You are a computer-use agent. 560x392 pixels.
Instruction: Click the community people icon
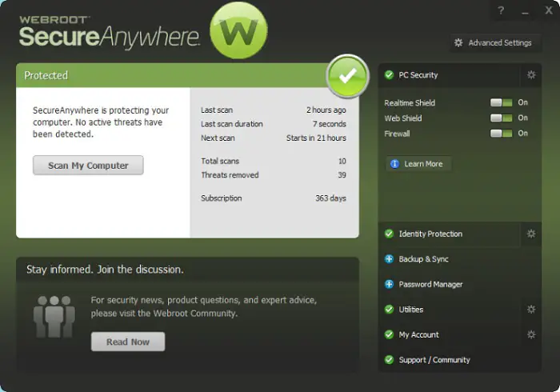point(54,317)
